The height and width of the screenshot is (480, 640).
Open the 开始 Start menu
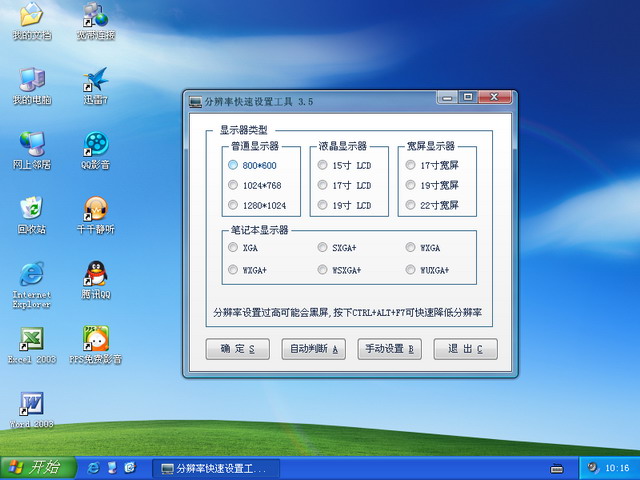[x=34, y=467]
